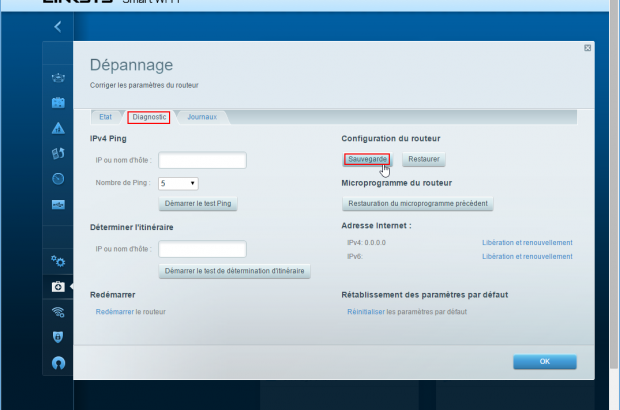Click the Sauvegarde button
The image size is (620, 410).
pos(367,159)
